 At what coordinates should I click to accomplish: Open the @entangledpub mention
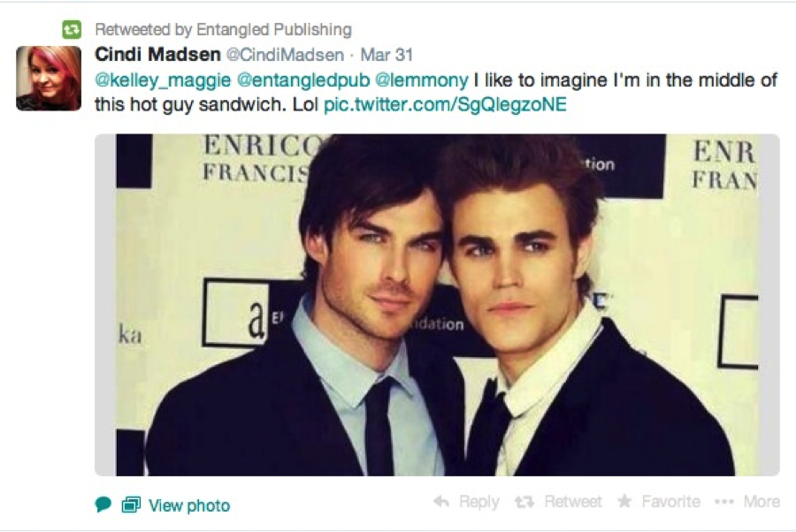coord(303,80)
